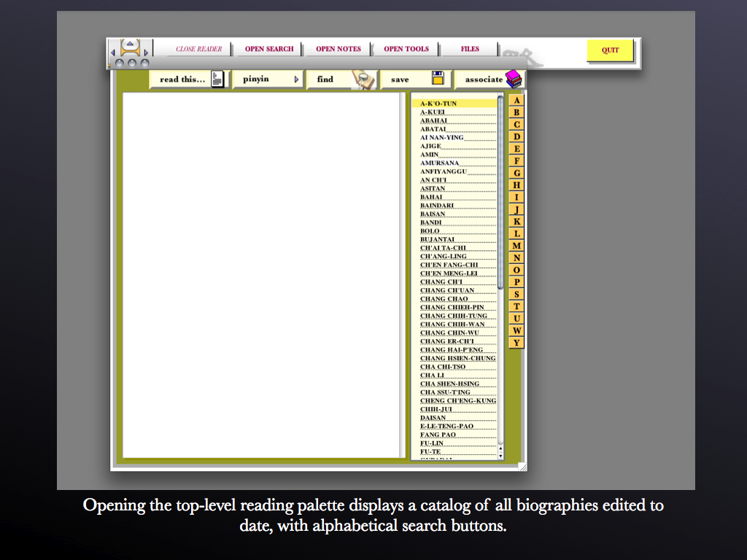Select A-K'O-TUN in the biography list
Viewport: 747px width, 560px height.
(454, 104)
